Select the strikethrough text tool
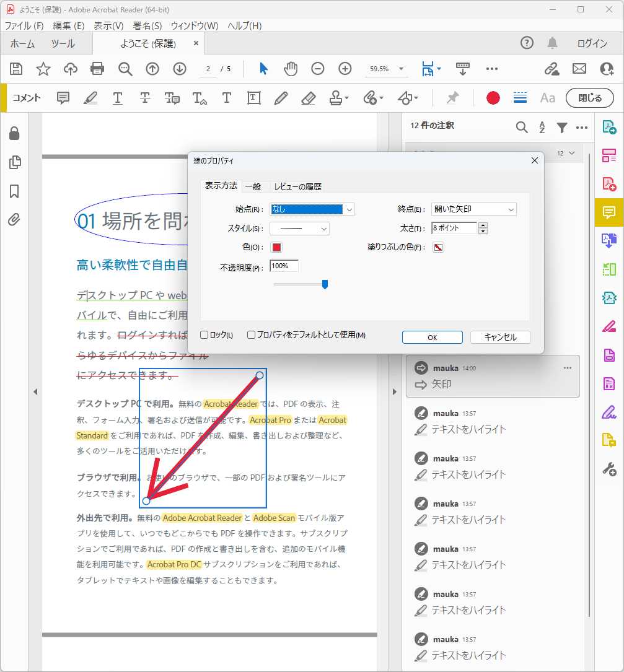624x672 pixels. (x=145, y=98)
